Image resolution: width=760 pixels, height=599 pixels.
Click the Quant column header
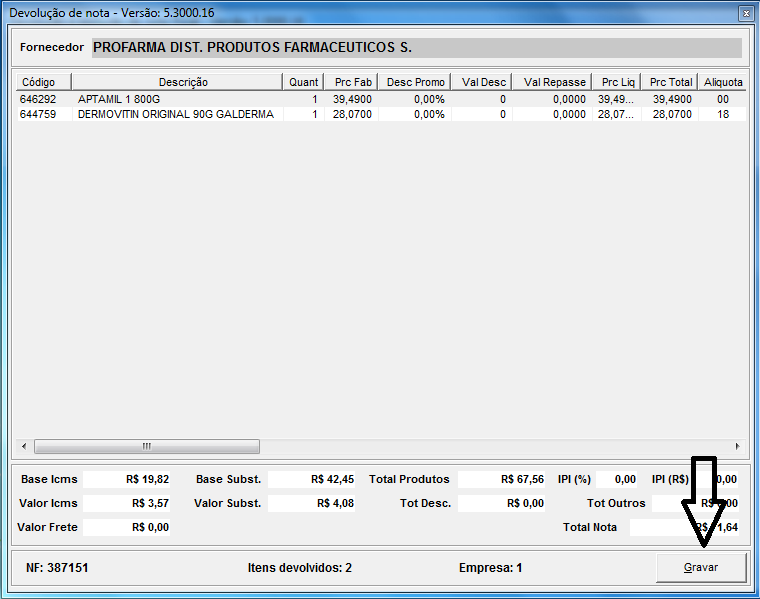[303, 82]
